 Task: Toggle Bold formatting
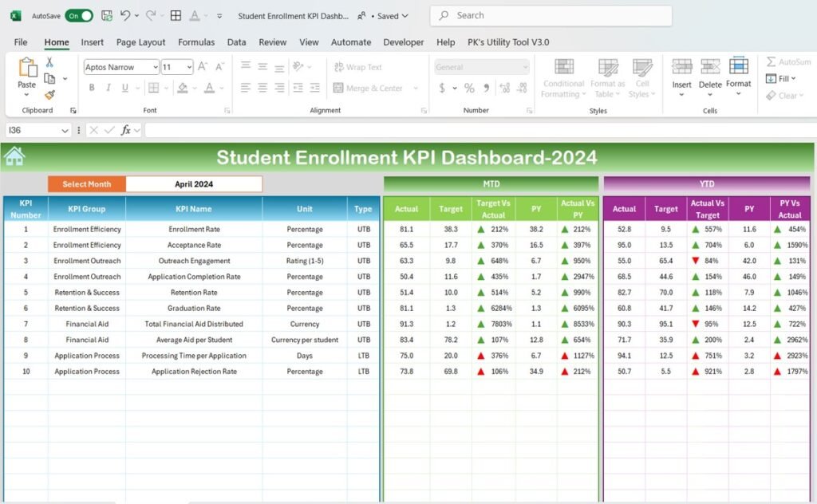pyautogui.click(x=92, y=88)
